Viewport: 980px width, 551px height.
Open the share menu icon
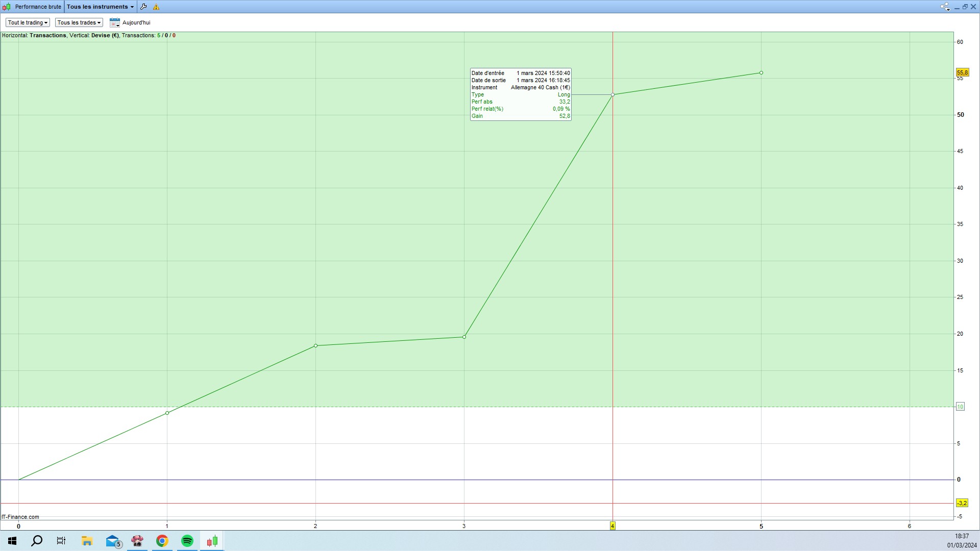coord(944,7)
